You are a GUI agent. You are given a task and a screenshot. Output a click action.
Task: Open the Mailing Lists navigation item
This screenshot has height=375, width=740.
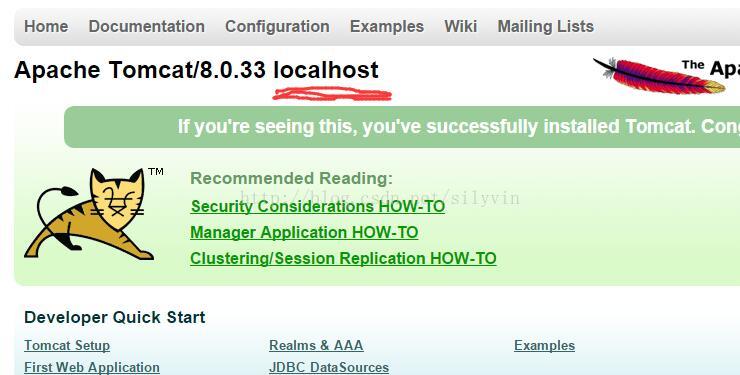pyautogui.click(x=546, y=26)
